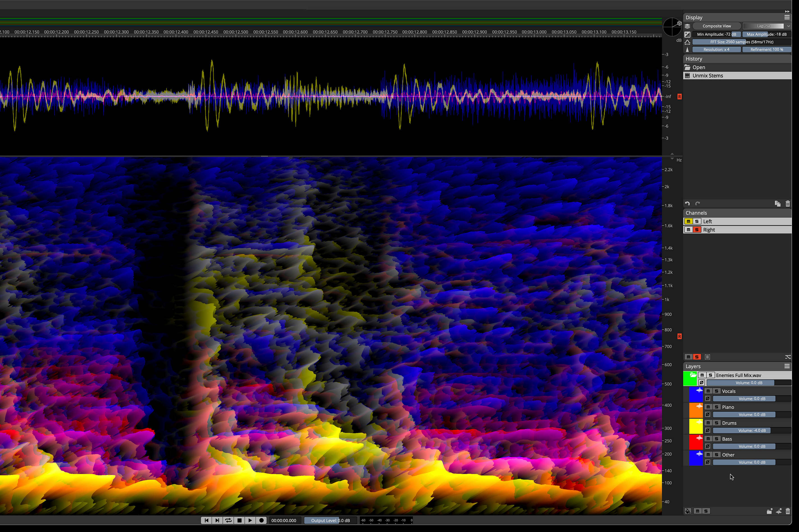The width and height of the screenshot is (799, 532).
Task: Click the all-channels solo button below Channels
Action: point(697,357)
